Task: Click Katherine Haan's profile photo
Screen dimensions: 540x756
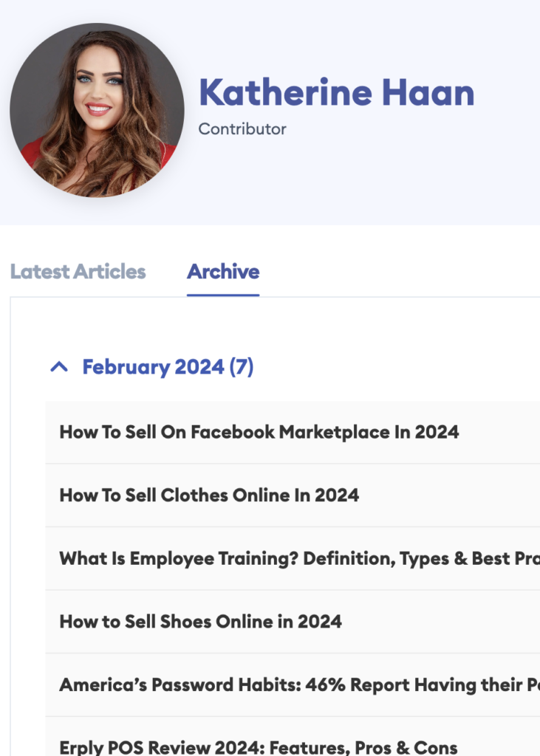Action: point(97,110)
